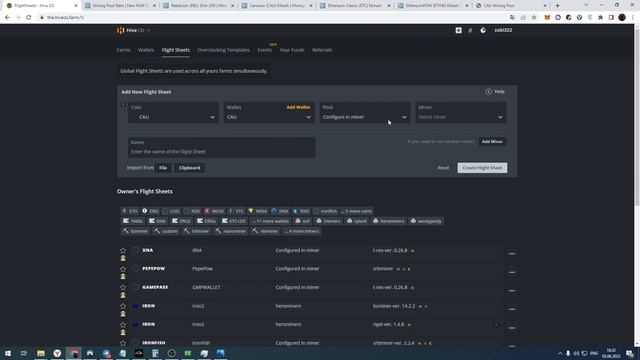
Task: Filter flight sheets by woolypooly pool
Action: coord(426,221)
